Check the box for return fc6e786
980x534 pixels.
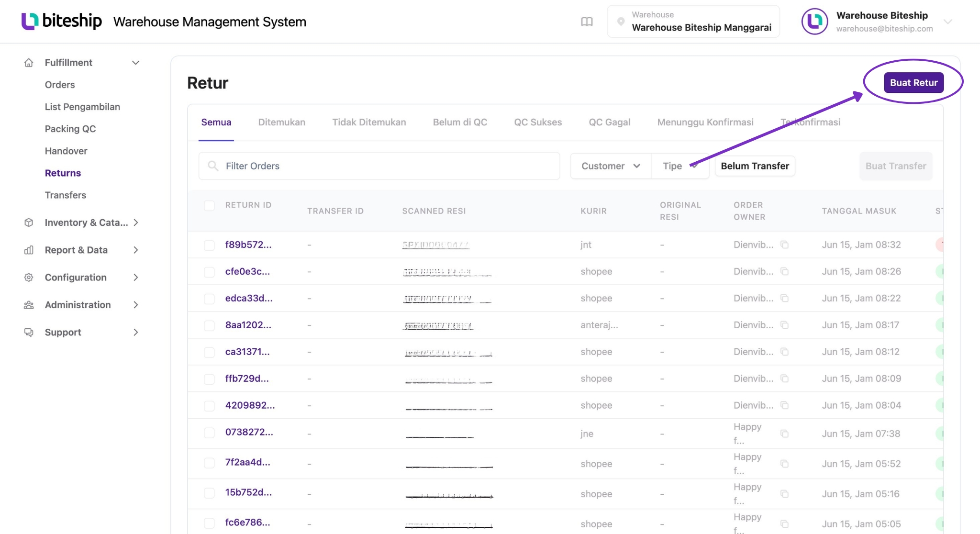[209, 523]
